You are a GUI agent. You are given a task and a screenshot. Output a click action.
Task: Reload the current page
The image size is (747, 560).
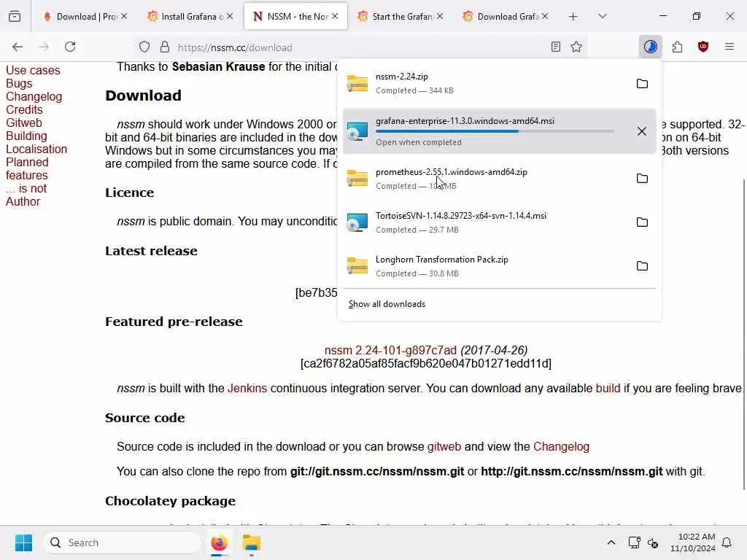pyautogui.click(x=70, y=47)
